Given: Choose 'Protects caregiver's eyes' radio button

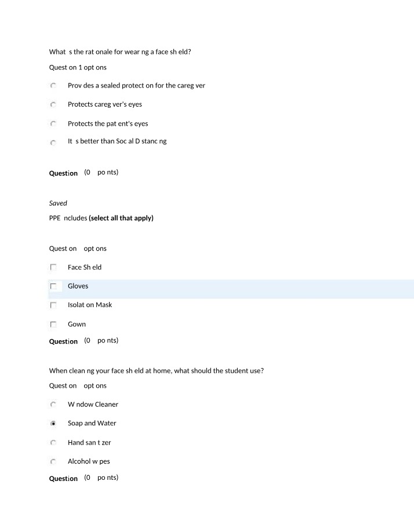Looking at the screenshot, I should [53, 104].
